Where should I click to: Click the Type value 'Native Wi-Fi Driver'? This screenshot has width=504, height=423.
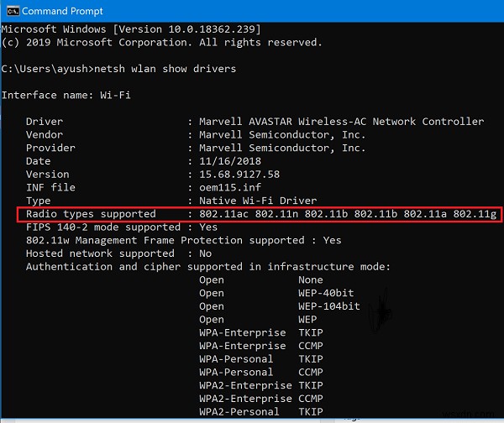pos(258,201)
